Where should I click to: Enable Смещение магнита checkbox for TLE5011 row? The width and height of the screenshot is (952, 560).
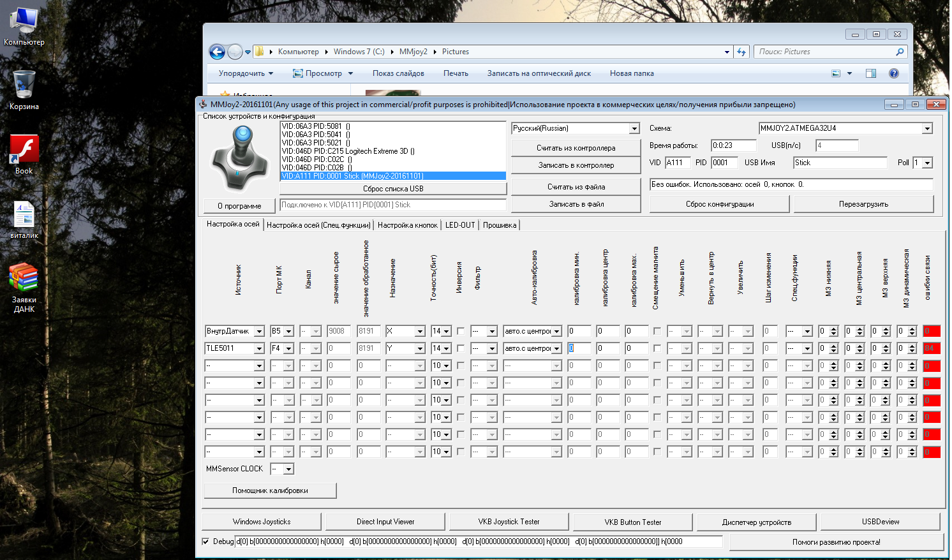(x=657, y=349)
